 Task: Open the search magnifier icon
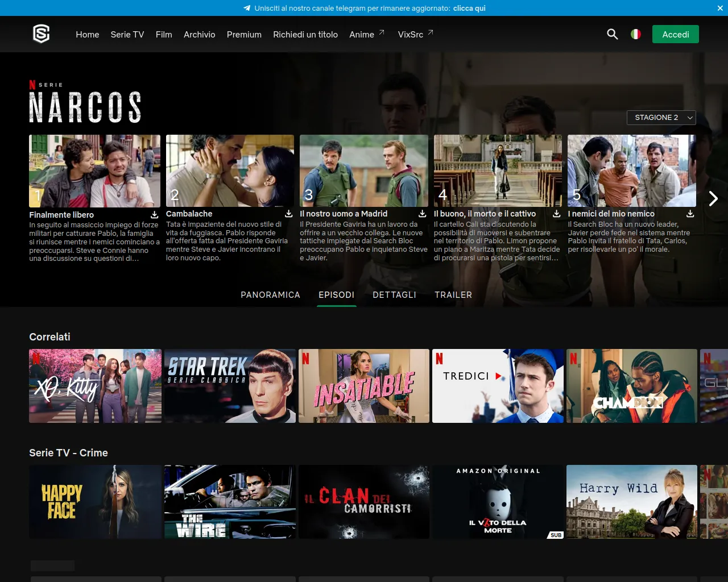[612, 34]
